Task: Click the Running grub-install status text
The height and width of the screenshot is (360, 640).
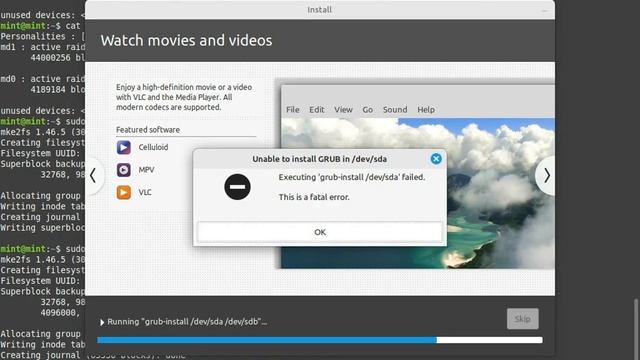Action: (x=187, y=322)
